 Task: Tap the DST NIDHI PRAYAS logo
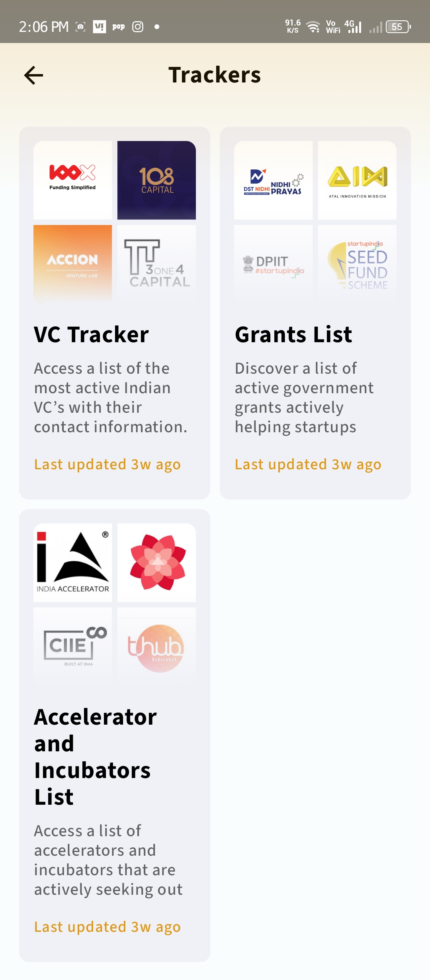[273, 180]
